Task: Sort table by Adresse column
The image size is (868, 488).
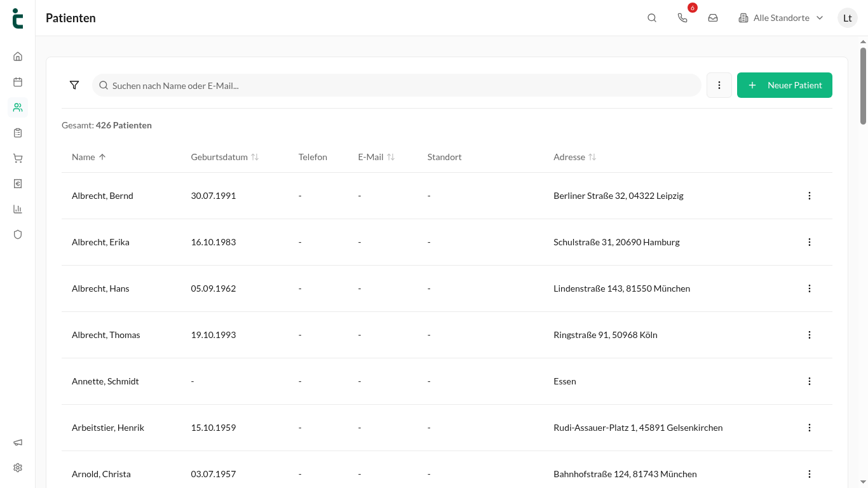Action: point(575,157)
